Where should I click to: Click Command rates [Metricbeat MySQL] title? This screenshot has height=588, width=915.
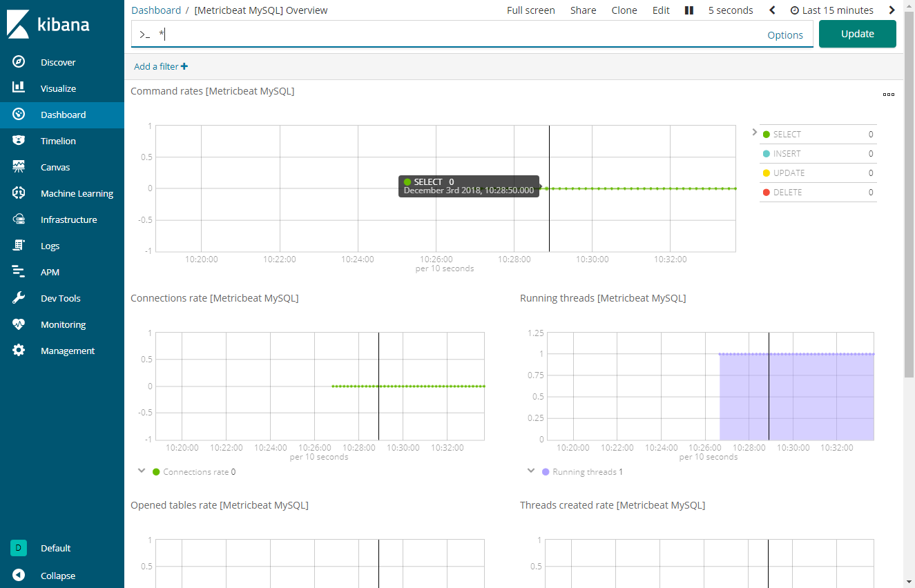pos(213,91)
